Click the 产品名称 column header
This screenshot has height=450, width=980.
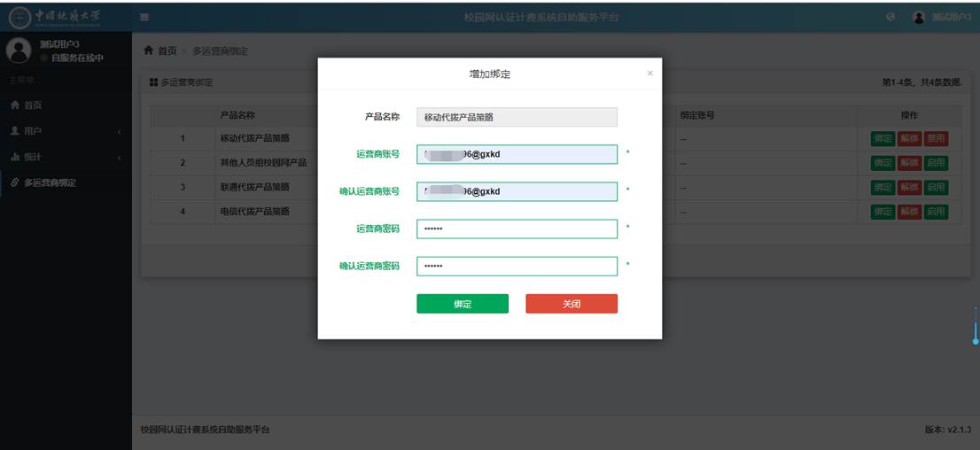237,116
